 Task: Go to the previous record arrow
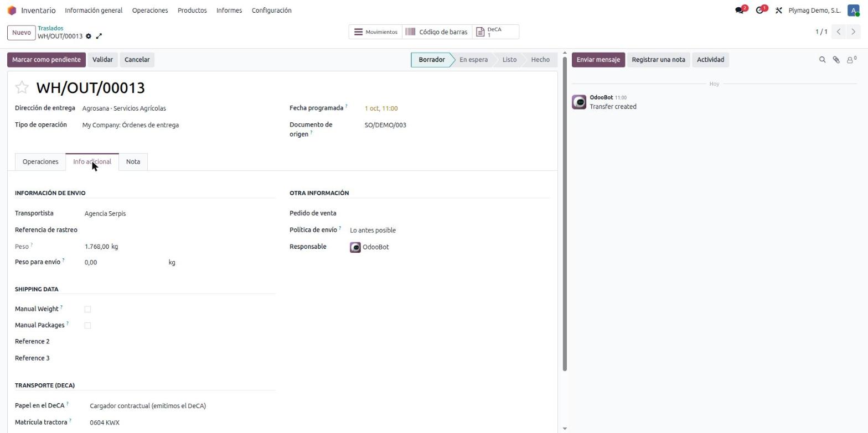(x=839, y=32)
